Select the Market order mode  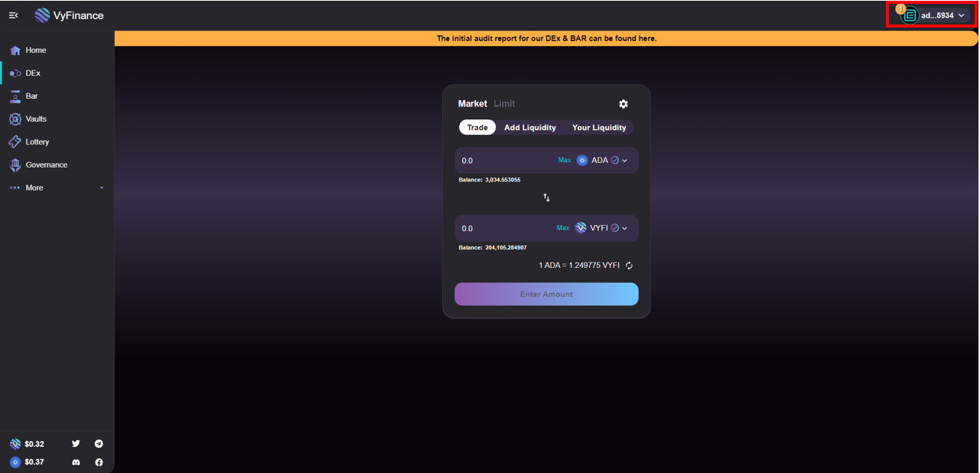pos(472,104)
